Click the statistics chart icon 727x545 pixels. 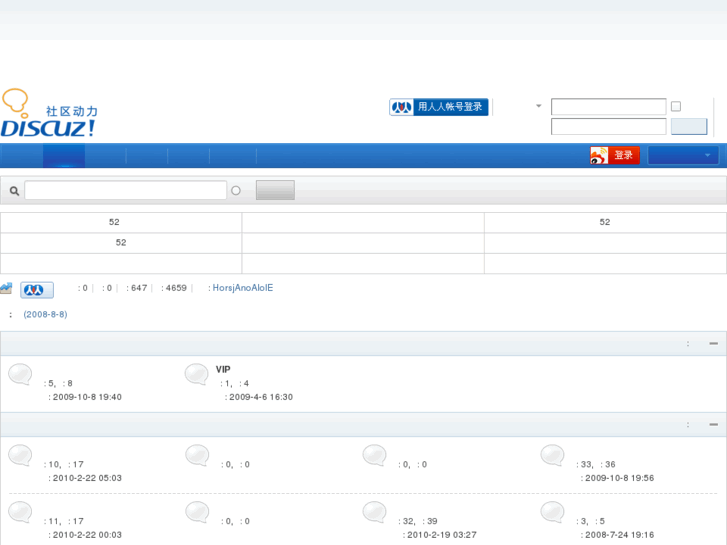(x=6, y=289)
